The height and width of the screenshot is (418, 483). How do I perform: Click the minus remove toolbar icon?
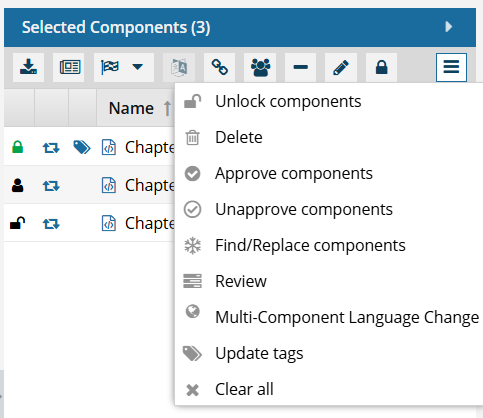(x=300, y=67)
